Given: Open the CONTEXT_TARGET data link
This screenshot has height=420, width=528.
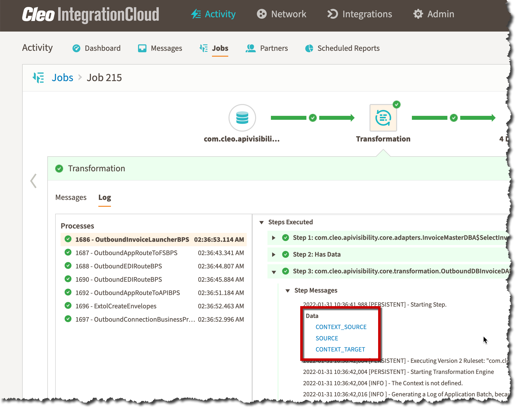Looking at the screenshot, I should point(340,350).
